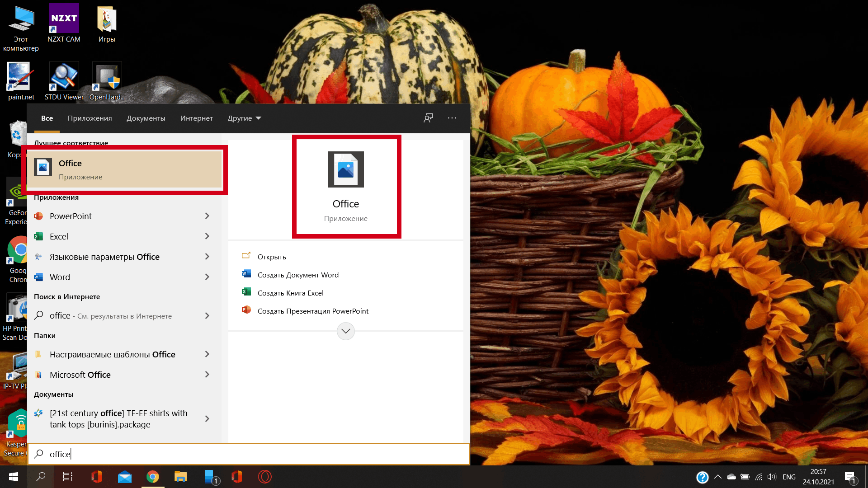Open search options three-dots menu
This screenshot has height=488, width=868.
(452, 118)
